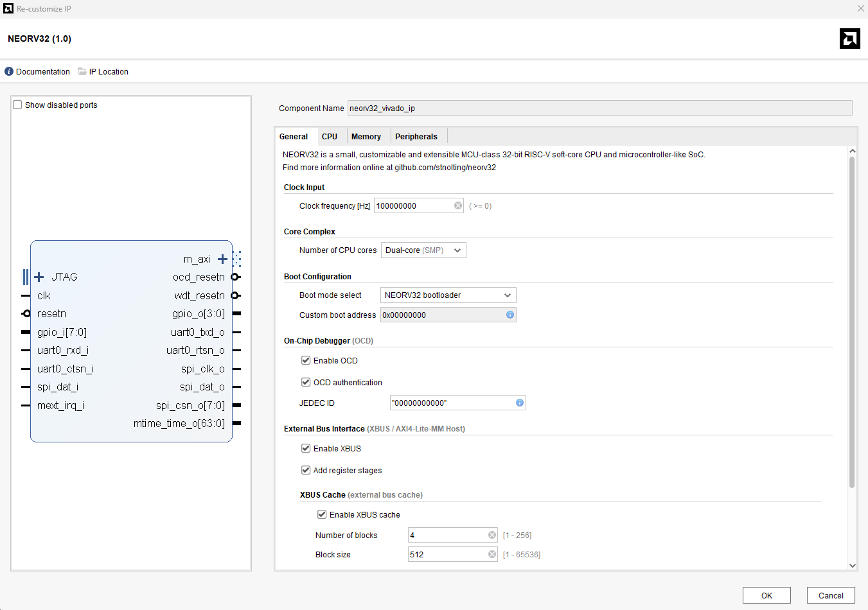Expand the m_axi interface plus icon
868x610 pixels.
(x=222, y=259)
